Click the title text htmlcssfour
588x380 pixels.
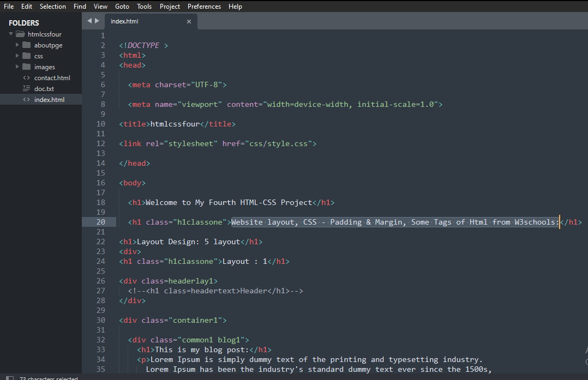[175, 124]
